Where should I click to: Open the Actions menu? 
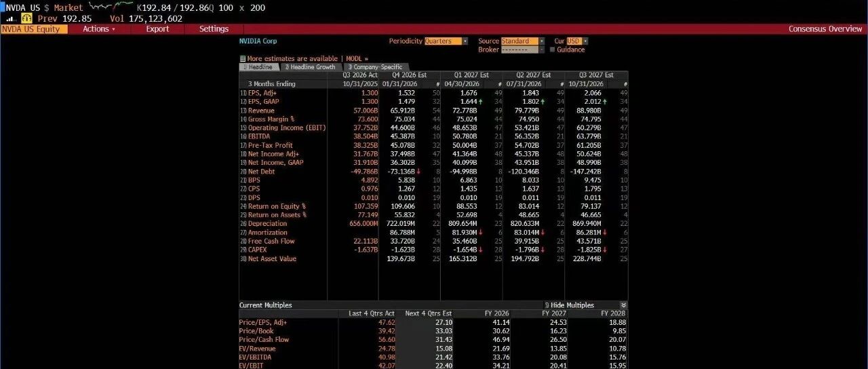point(99,29)
